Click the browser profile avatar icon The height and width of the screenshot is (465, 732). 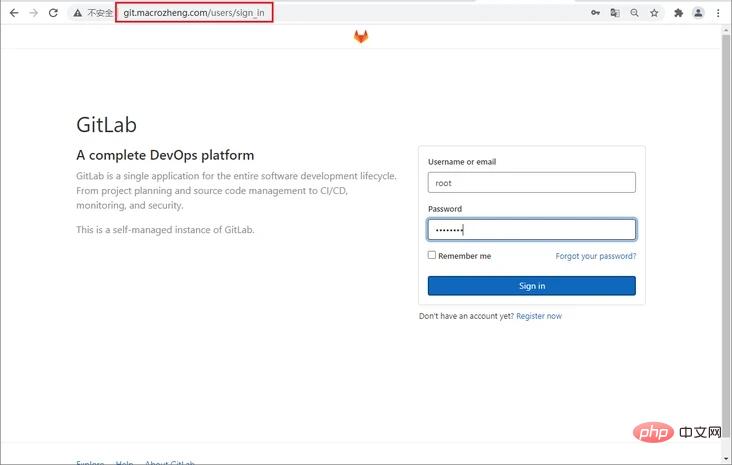pos(698,13)
